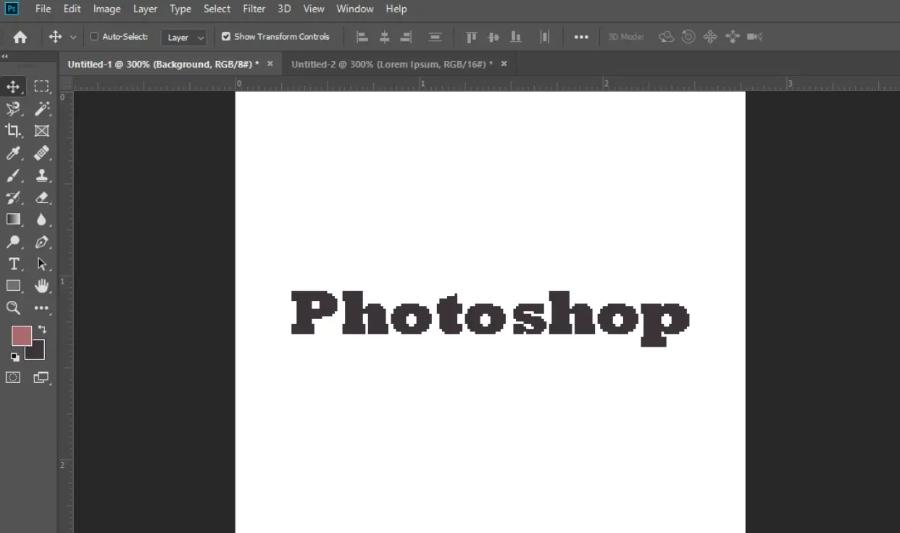Open the Filter menu
This screenshot has width=900, height=533.
click(254, 9)
